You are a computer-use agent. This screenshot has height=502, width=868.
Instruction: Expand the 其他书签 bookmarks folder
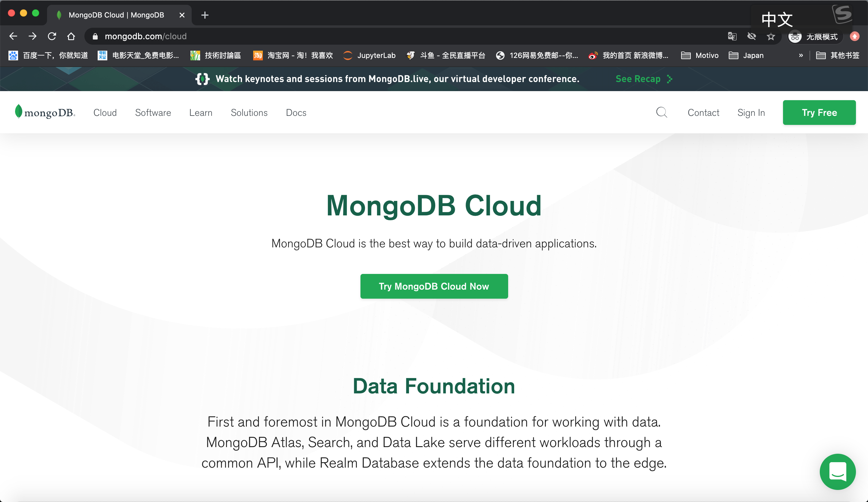pos(838,55)
